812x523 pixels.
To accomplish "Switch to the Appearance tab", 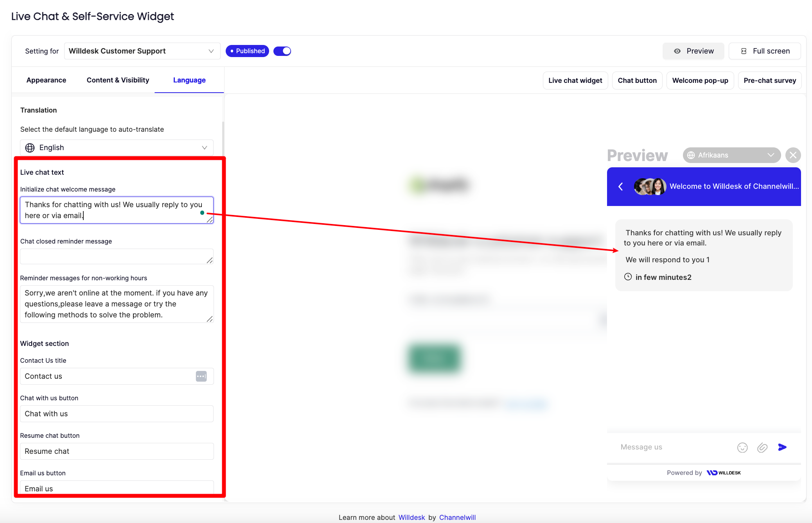I will (x=46, y=80).
